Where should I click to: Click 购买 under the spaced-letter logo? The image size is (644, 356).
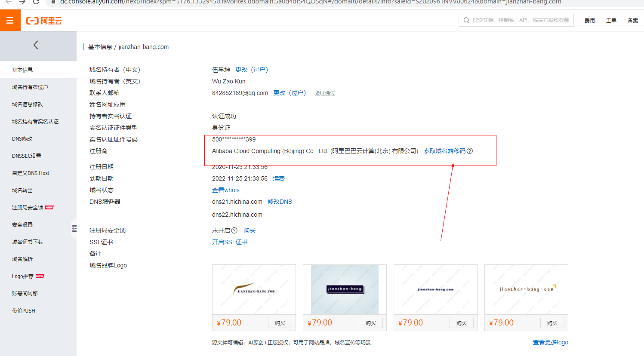pos(552,323)
